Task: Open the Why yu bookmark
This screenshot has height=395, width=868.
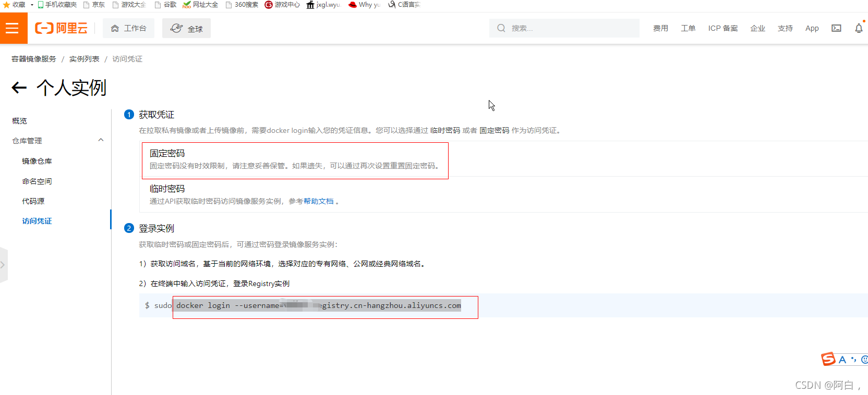Action: click(x=364, y=5)
